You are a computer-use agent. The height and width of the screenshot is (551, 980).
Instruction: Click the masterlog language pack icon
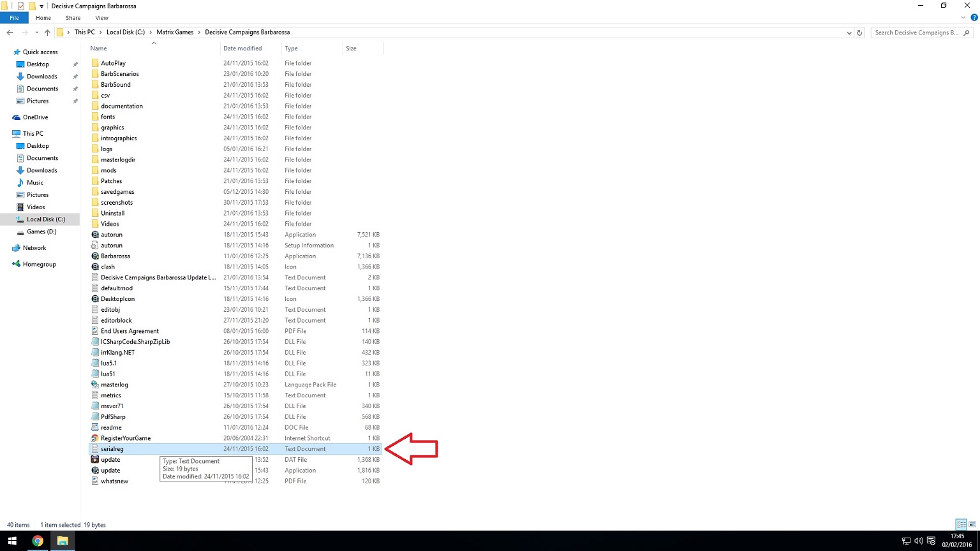[x=95, y=385]
